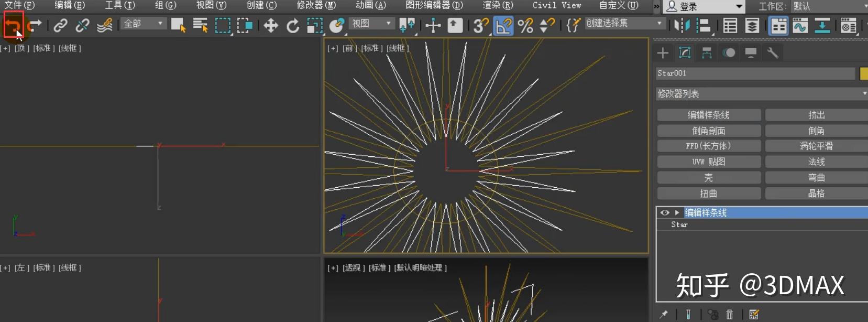Click the 扭曲 modifier button

(709, 194)
